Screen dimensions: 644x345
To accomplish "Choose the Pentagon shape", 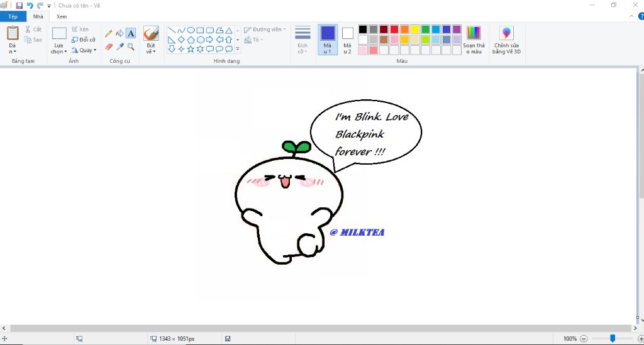I will (x=191, y=40).
